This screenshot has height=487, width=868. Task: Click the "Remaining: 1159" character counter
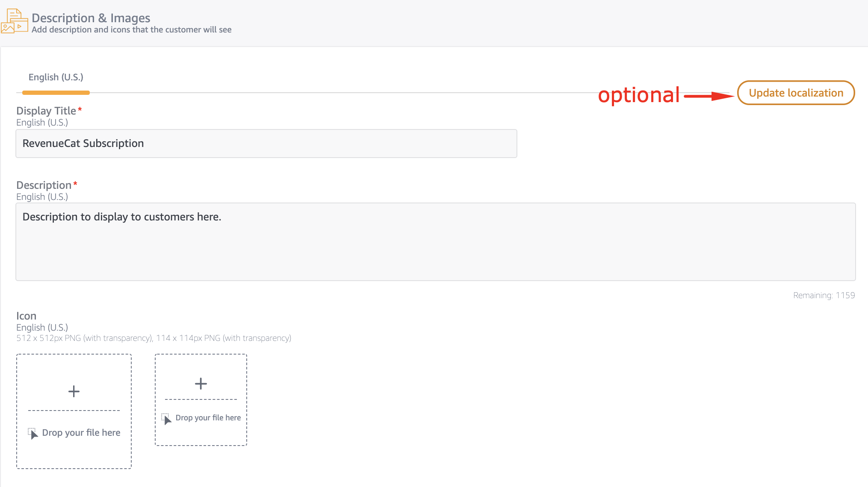(824, 296)
